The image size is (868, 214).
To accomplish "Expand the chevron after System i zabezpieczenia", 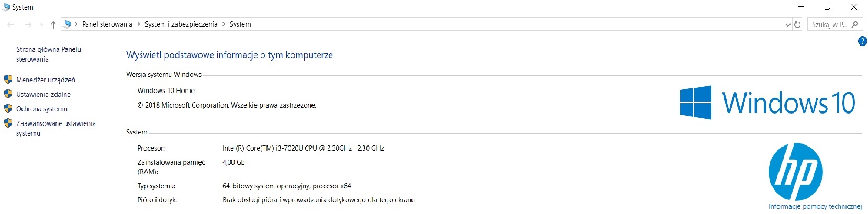I will click(x=224, y=24).
